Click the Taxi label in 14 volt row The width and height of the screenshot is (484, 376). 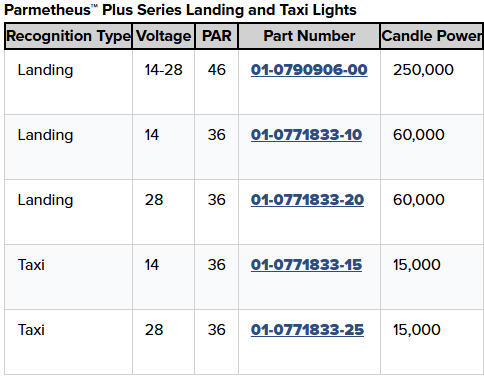click(31, 265)
